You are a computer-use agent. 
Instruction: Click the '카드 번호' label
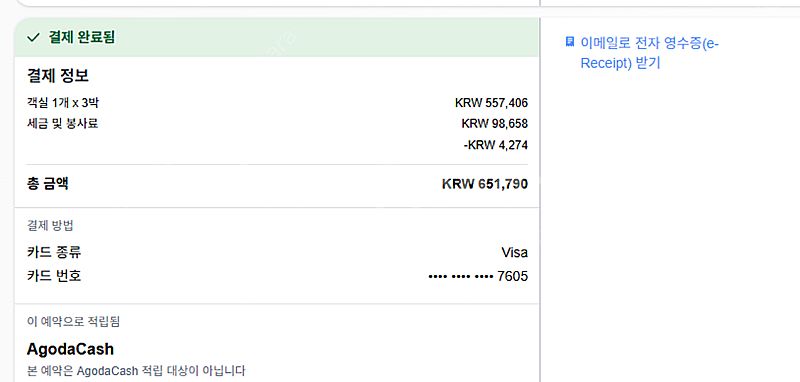click(54, 276)
